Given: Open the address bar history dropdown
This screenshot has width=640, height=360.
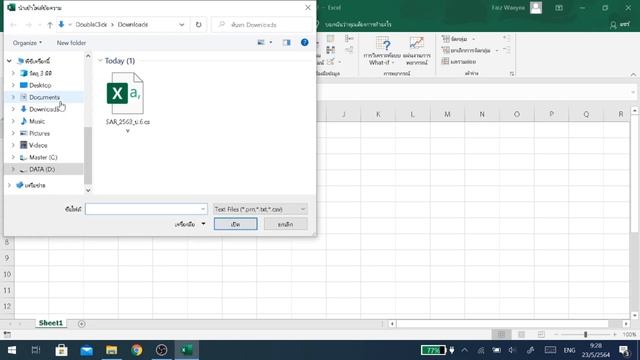Looking at the screenshot, I should point(182,25).
